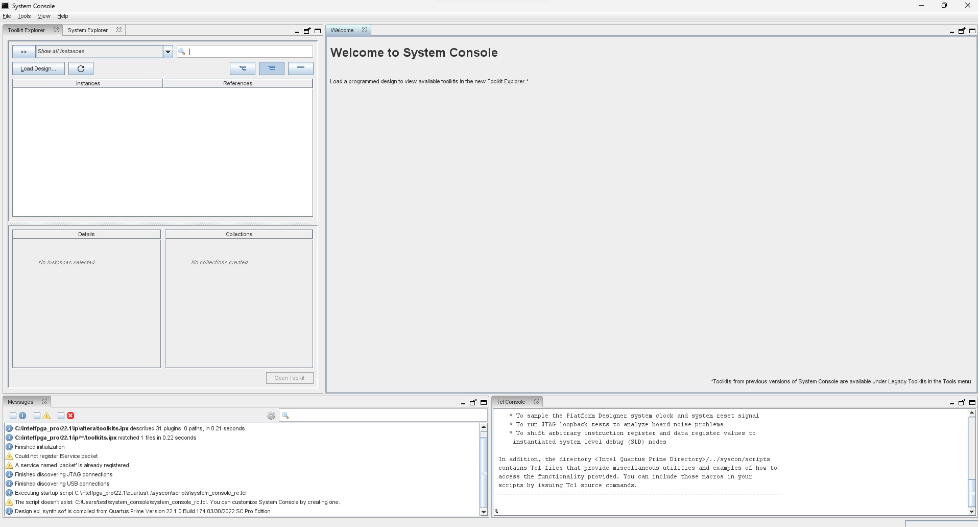Image resolution: width=980 pixels, height=527 pixels.
Task: Open the File menu
Action: [x=7, y=16]
